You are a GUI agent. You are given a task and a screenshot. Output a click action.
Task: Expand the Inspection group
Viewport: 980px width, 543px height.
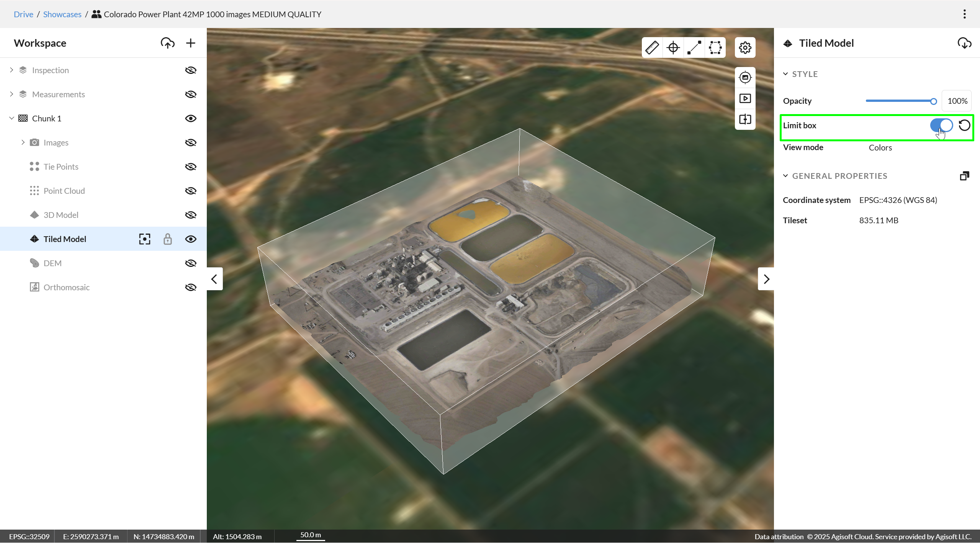11,70
